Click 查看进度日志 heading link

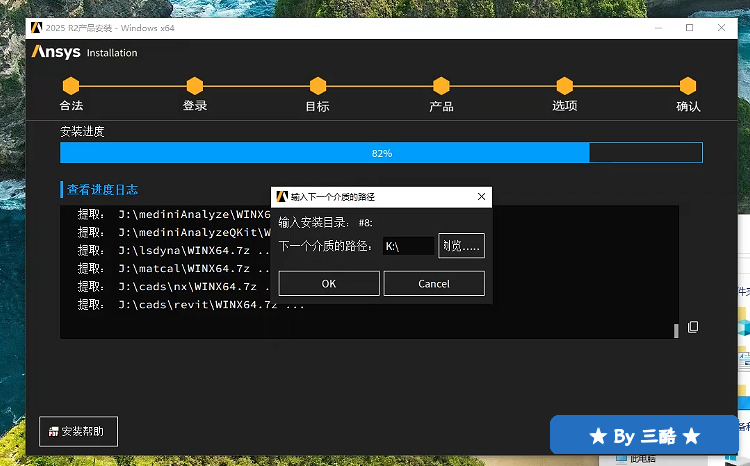pyautogui.click(x=102, y=189)
